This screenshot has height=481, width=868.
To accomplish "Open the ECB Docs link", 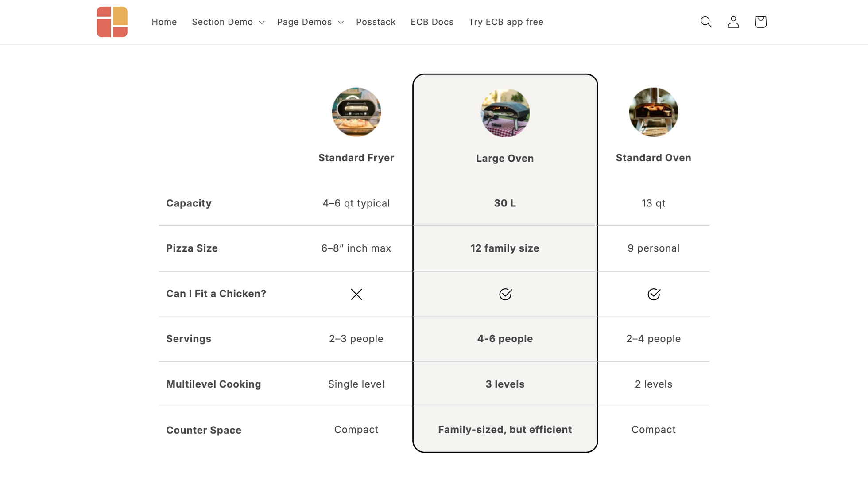I will coord(432,22).
